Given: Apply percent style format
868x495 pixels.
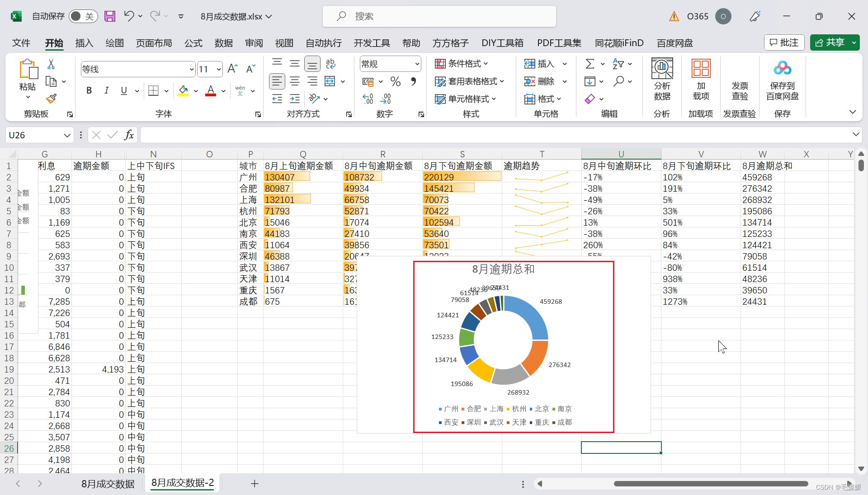Looking at the screenshot, I should [x=396, y=81].
